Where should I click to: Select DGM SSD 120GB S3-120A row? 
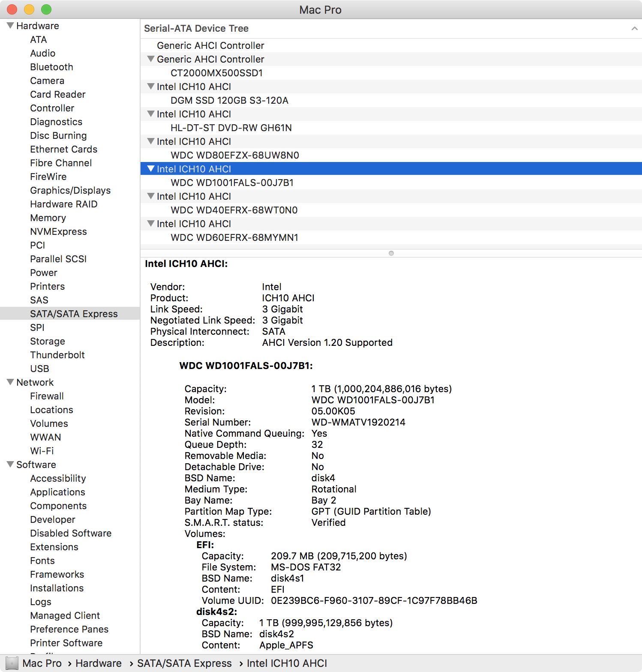coord(391,100)
